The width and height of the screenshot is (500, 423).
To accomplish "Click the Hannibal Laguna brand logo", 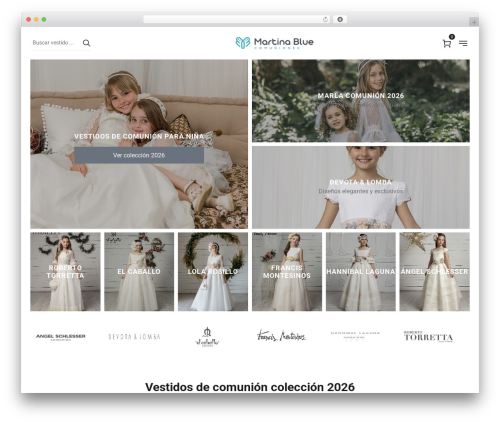I will [355, 336].
